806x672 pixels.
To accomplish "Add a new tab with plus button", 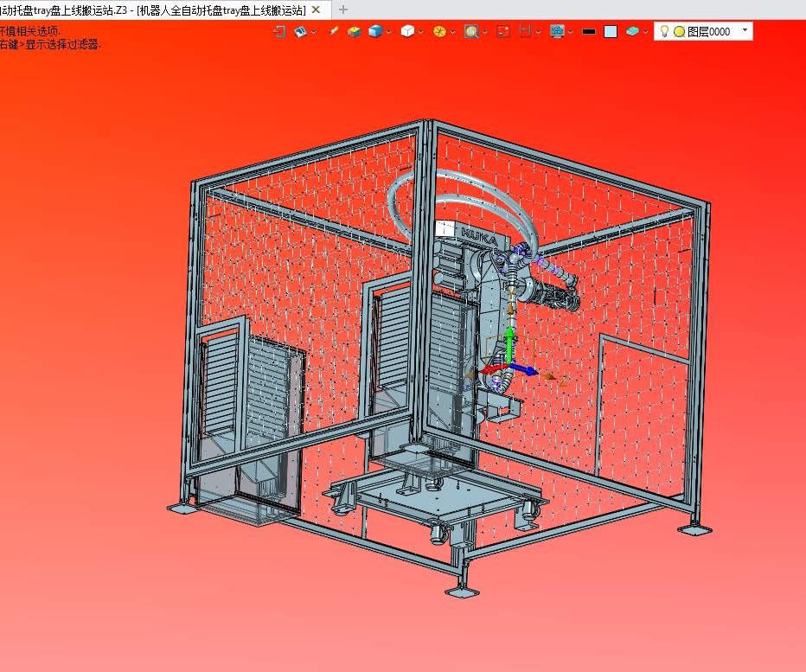I will [x=343, y=10].
